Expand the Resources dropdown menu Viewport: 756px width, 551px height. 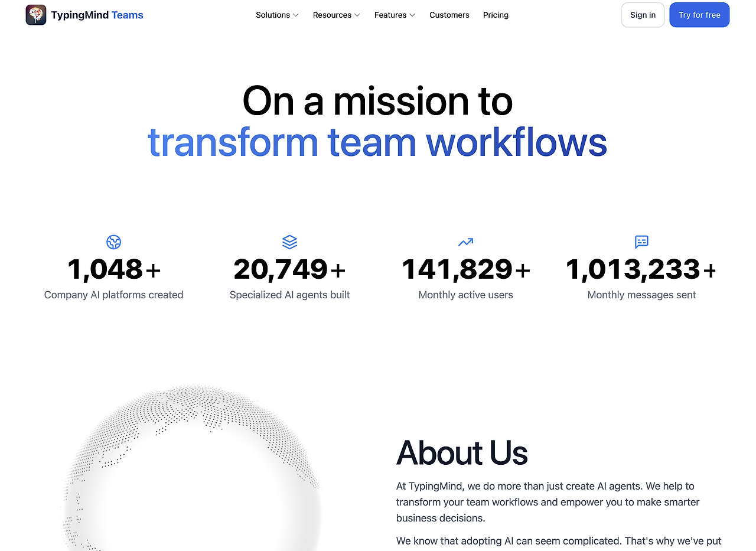pos(337,15)
